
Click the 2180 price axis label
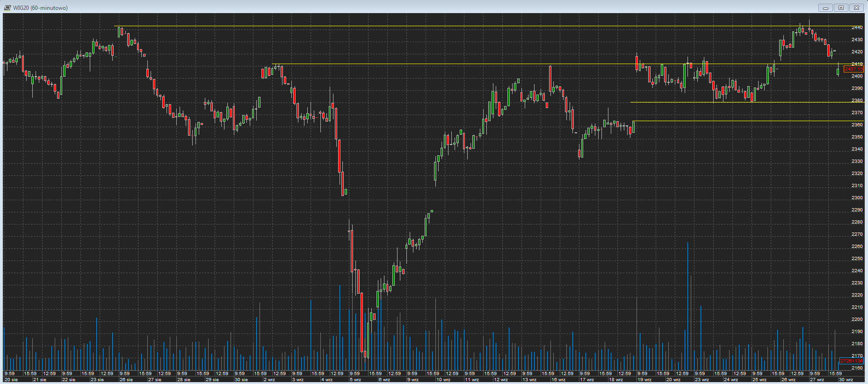(857, 344)
